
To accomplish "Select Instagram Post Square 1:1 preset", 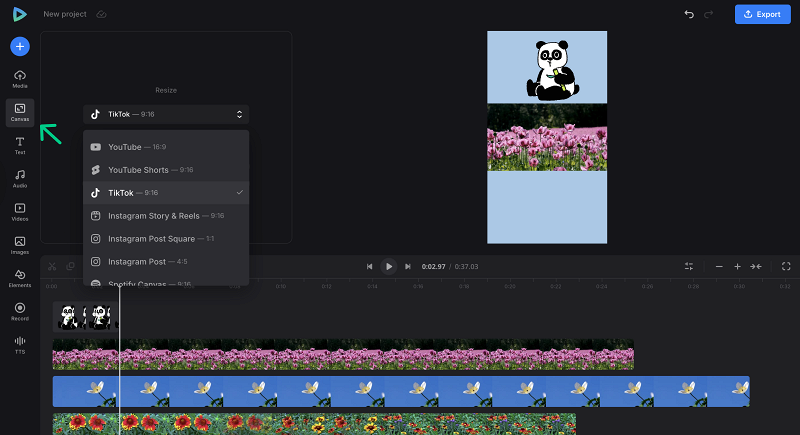I will pyautogui.click(x=166, y=239).
